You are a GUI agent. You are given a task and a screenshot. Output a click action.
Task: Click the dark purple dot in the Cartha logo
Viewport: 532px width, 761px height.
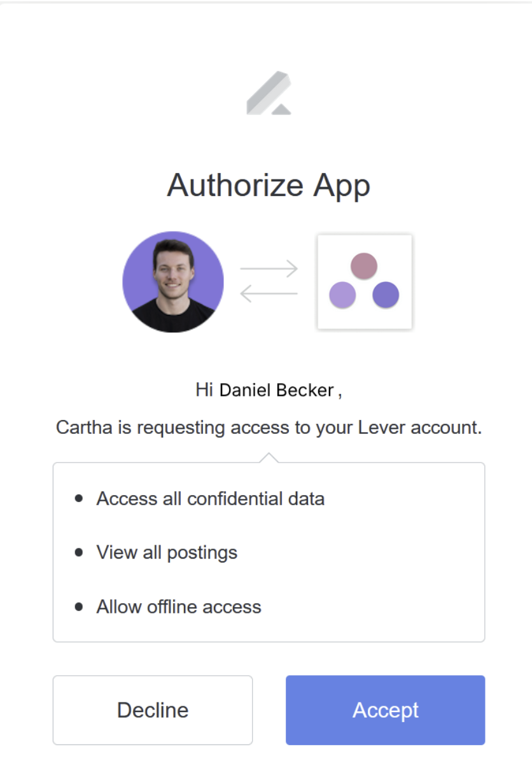[386, 295]
